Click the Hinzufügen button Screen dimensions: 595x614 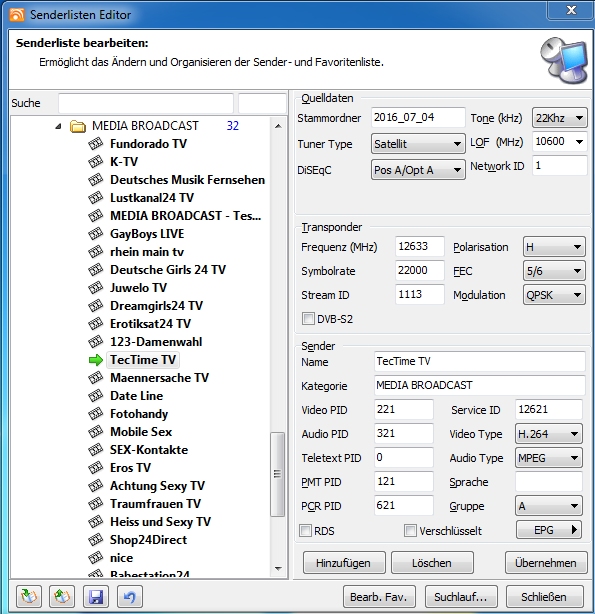coord(344,563)
